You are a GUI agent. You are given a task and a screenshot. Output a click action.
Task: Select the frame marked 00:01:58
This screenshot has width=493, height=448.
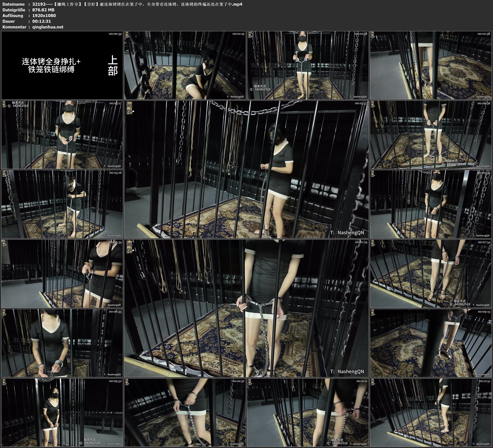click(308, 65)
